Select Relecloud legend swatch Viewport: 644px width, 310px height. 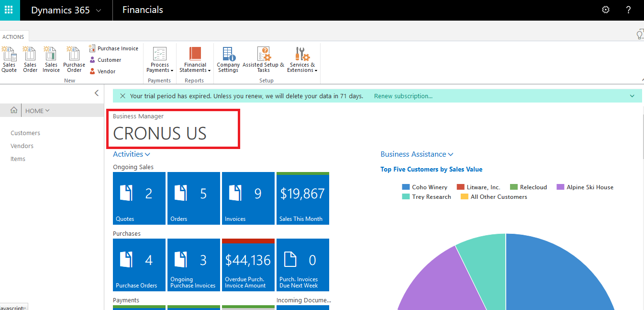pyautogui.click(x=514, y=187)
